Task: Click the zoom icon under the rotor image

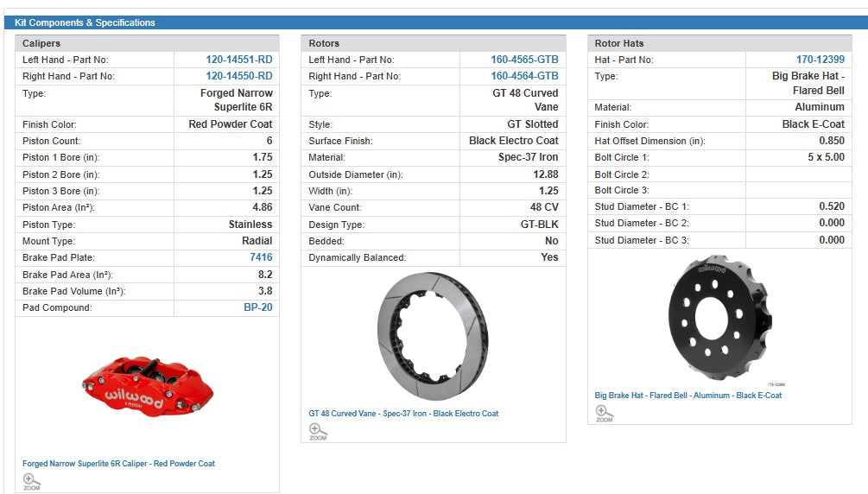Action: (318, 431)
